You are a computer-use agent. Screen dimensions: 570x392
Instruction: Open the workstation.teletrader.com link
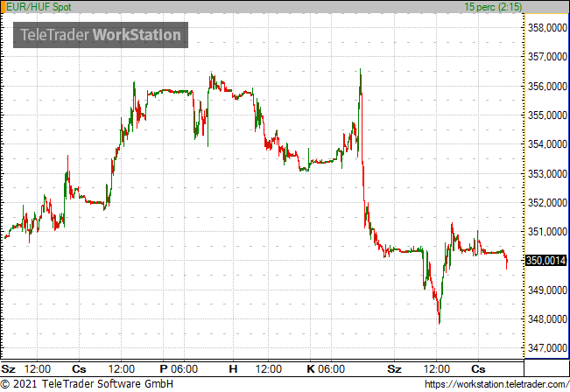click(x=497, y=384)
